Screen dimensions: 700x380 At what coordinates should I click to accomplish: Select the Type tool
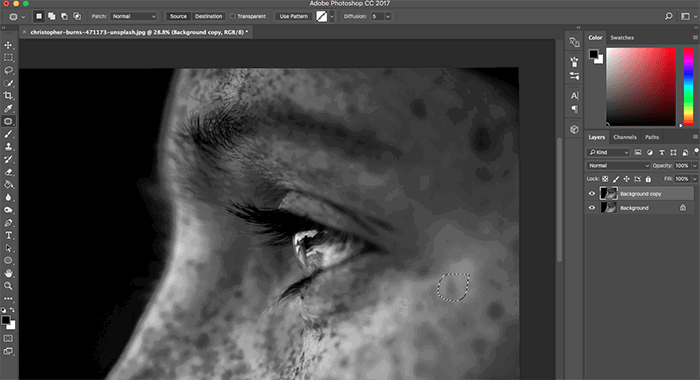pos(8,235)
